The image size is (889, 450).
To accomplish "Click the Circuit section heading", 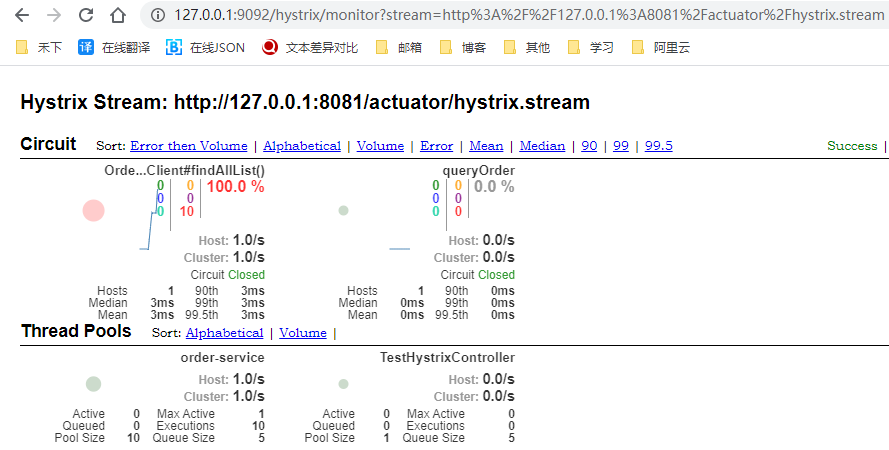I will click(x=48, y=144).
